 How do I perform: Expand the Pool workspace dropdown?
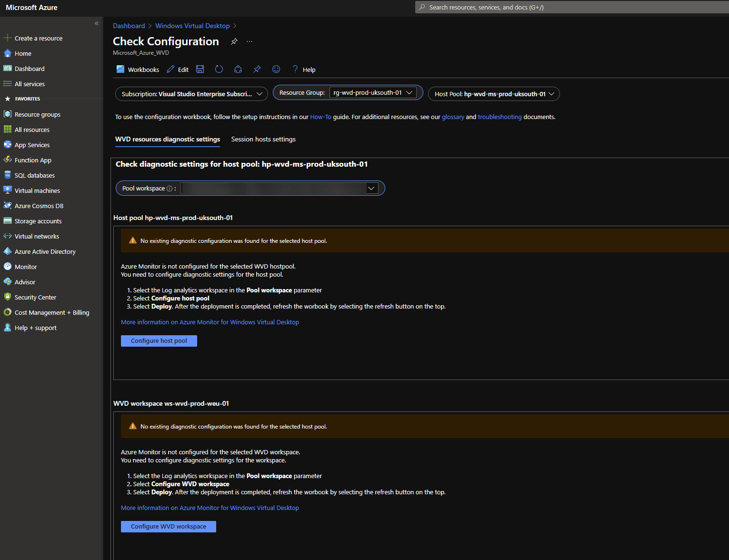pyautogui.click(x=280, y=188)
